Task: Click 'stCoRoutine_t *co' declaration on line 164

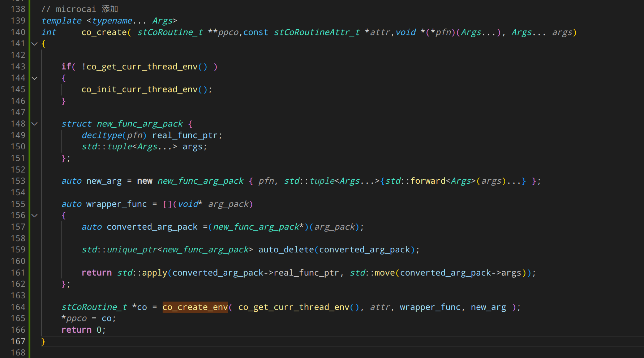Action: click(104, 307)
